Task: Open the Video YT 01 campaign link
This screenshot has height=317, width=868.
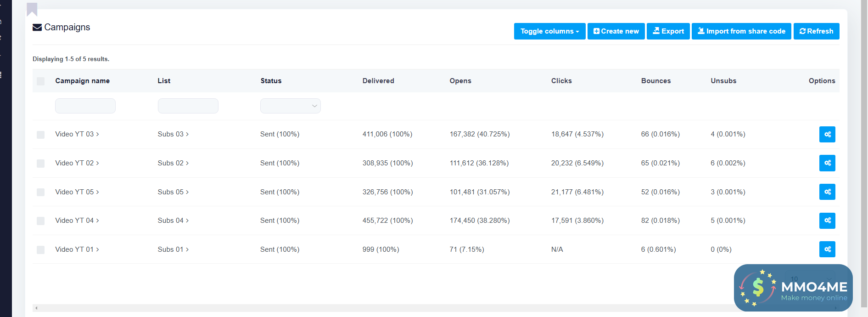Action: tap(77, 249)
